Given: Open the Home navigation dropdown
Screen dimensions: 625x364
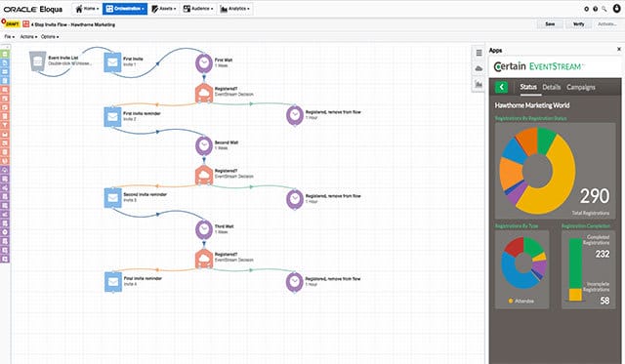Looking at the screenshot, I should tap(87, 9).
